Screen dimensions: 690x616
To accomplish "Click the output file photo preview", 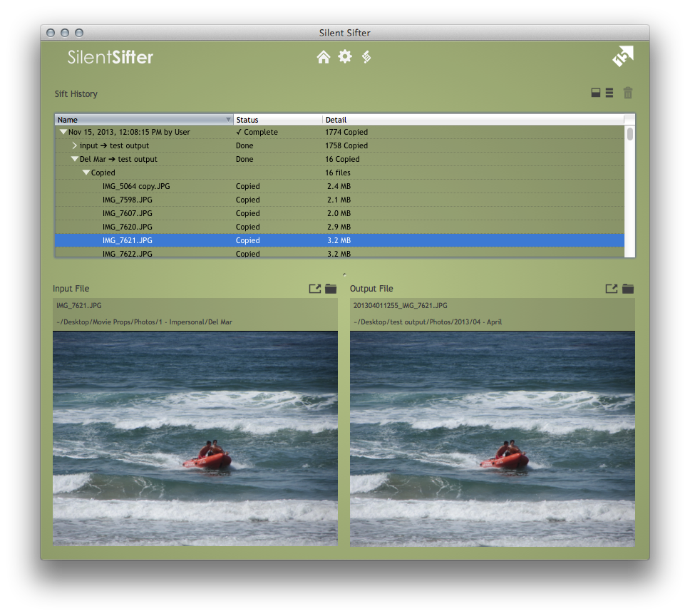I will coord(492,438).
